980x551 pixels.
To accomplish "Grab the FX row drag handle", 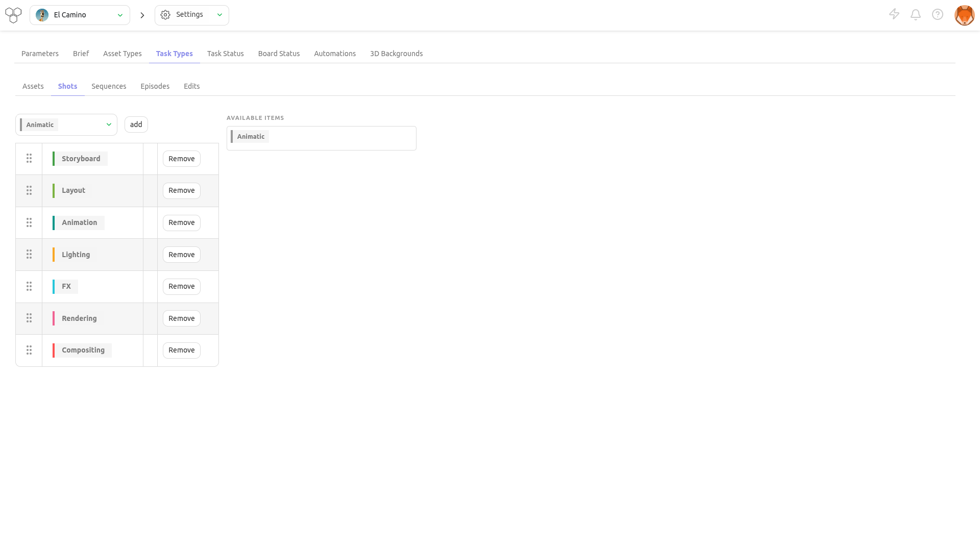I will [29, 286].
